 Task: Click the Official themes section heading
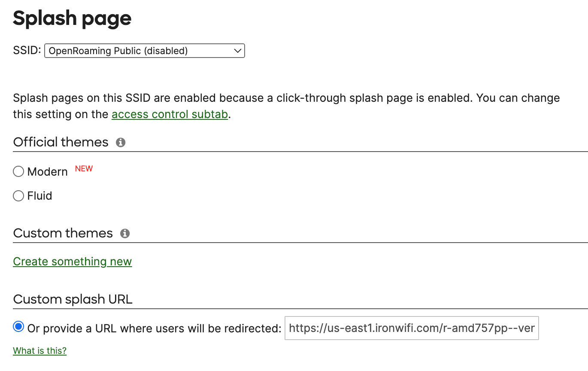61,142
